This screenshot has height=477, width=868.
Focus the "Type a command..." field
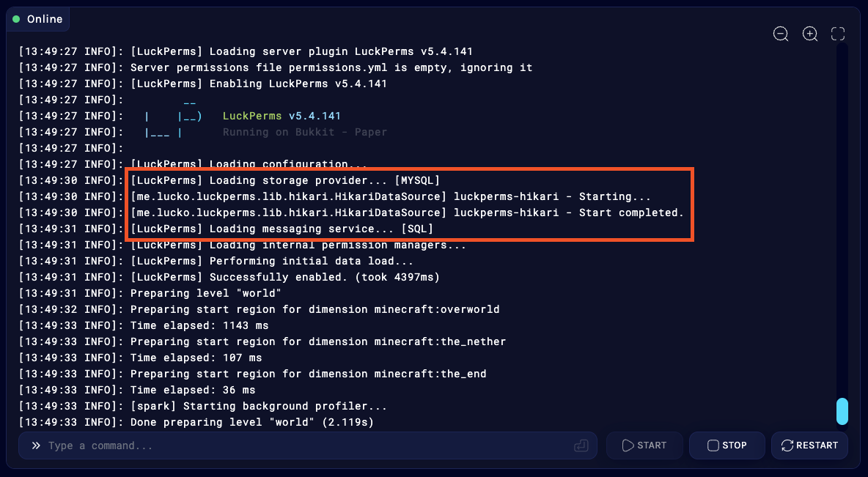click(308, 445)
